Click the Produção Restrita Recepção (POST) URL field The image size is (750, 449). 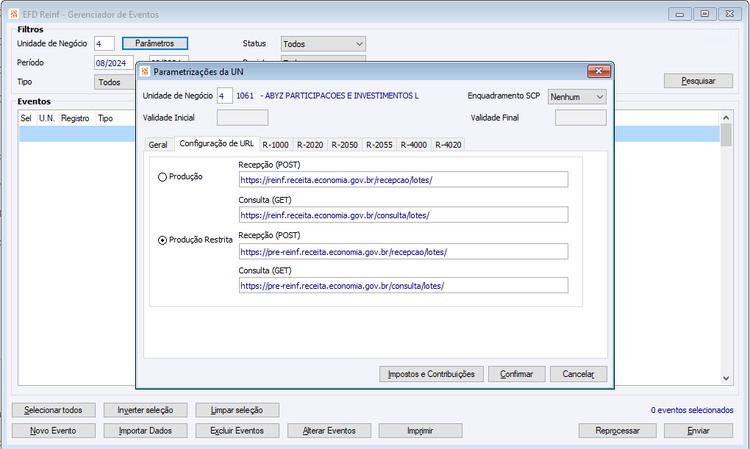click(x=403, y=252)
